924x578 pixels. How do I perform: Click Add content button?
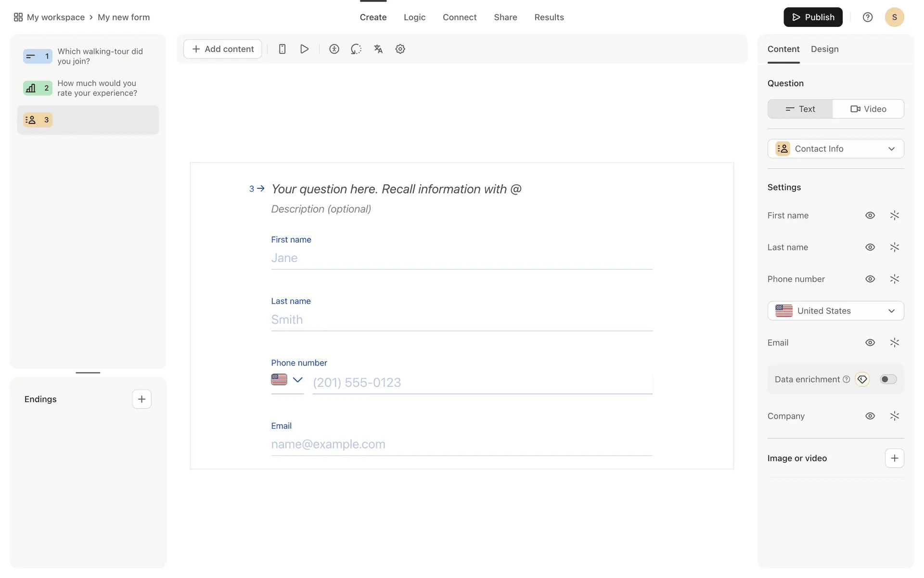(223, 49)
